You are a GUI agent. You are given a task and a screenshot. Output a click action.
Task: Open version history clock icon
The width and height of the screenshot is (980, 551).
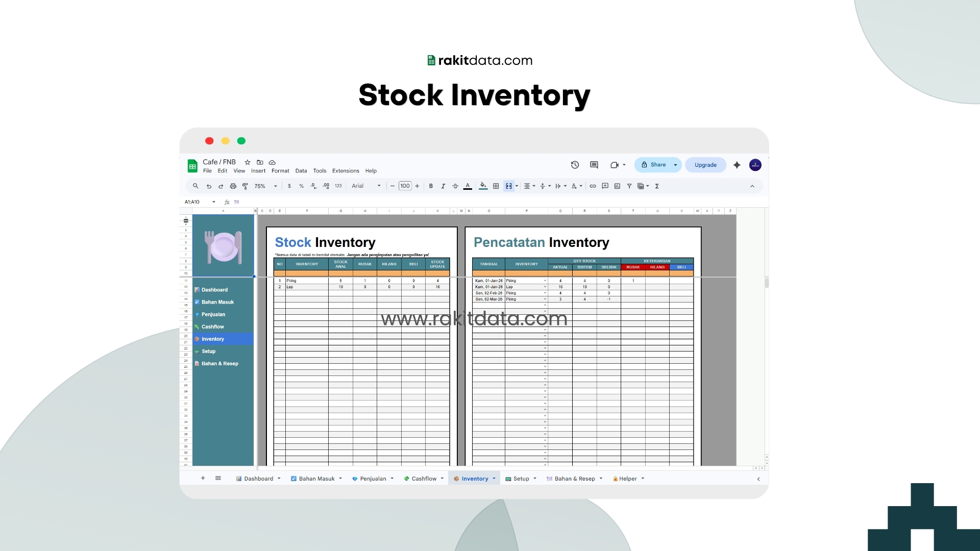coord(575,165)
